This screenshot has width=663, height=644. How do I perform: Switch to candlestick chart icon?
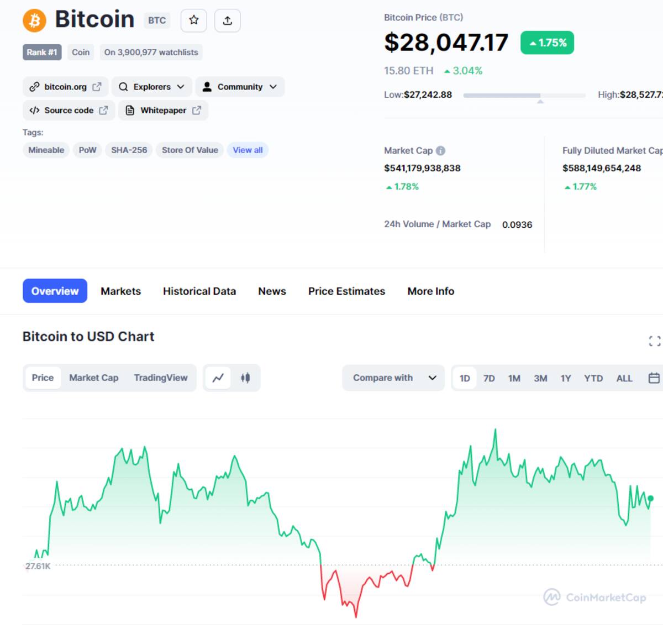pyautogui.click(x=245, y=378)
